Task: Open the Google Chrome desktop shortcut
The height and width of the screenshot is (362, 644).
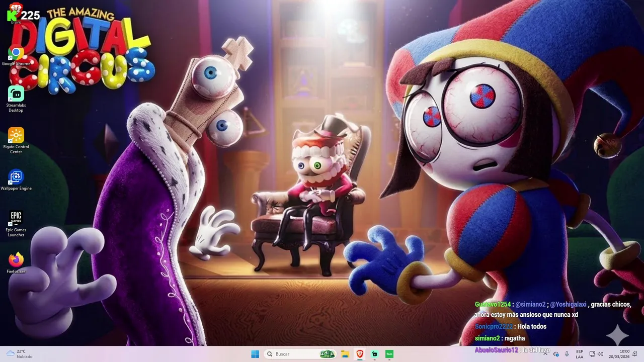Action: pos(16,56)
